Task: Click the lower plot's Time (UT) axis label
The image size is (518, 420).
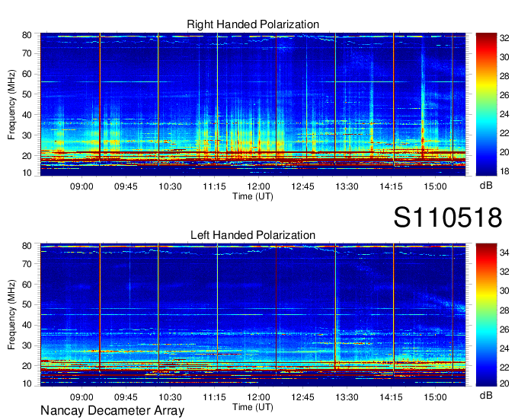Action: (x=253, y=407)
